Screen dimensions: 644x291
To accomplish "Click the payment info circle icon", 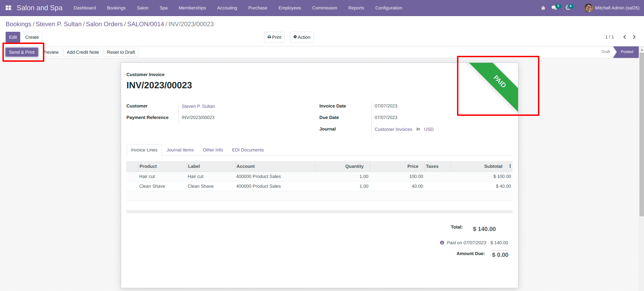I will click(442, 242).
